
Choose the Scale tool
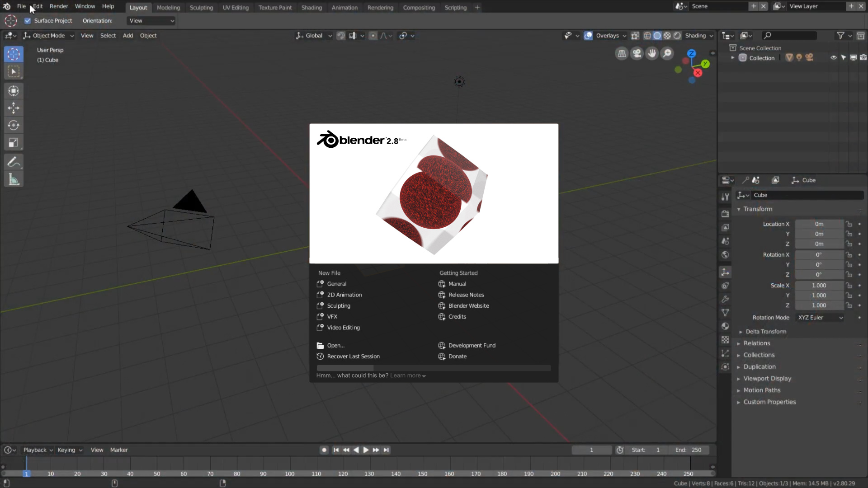click(14, 143)
